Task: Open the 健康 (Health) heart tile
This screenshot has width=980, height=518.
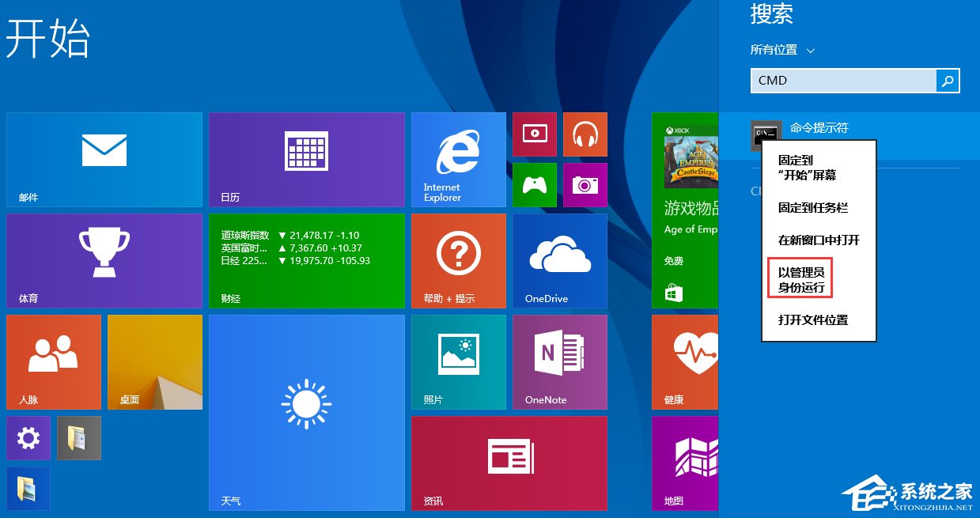Action: point(684,361)
